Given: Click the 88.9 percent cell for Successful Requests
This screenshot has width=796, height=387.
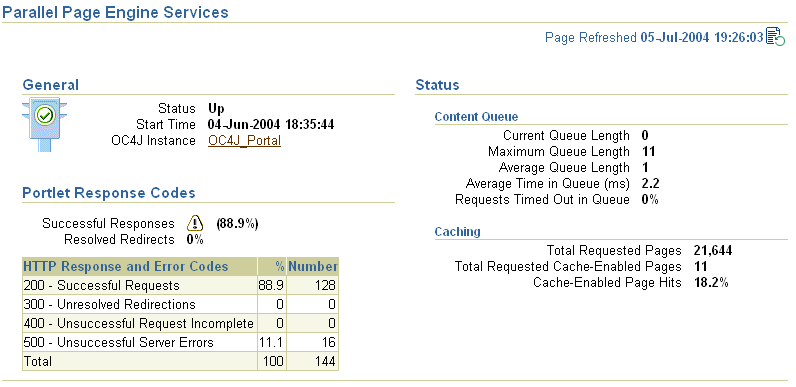Looking at the screenshot, I should point(271,286).
